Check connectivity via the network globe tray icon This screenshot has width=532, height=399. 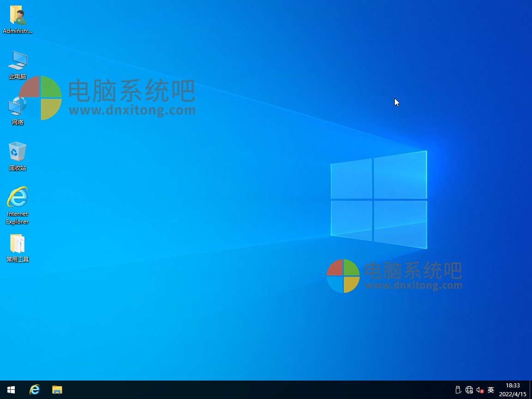click(x=469, y=389)
